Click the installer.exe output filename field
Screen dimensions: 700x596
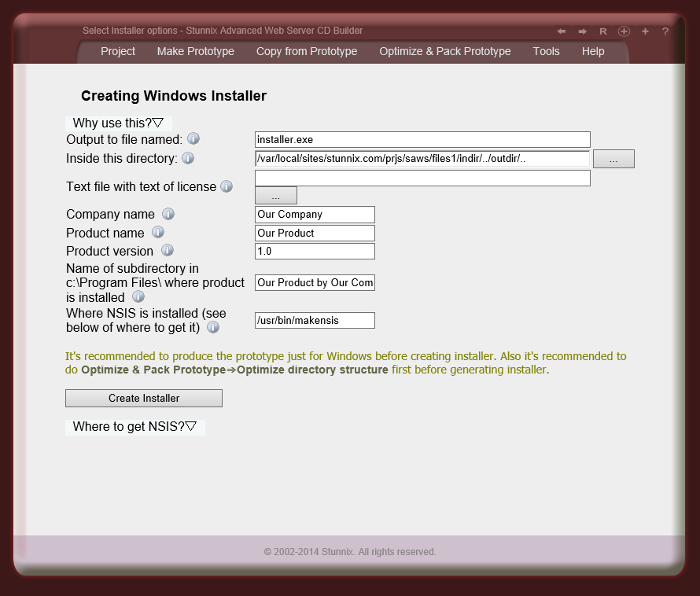pyautogui.click(x=422, y=139)
